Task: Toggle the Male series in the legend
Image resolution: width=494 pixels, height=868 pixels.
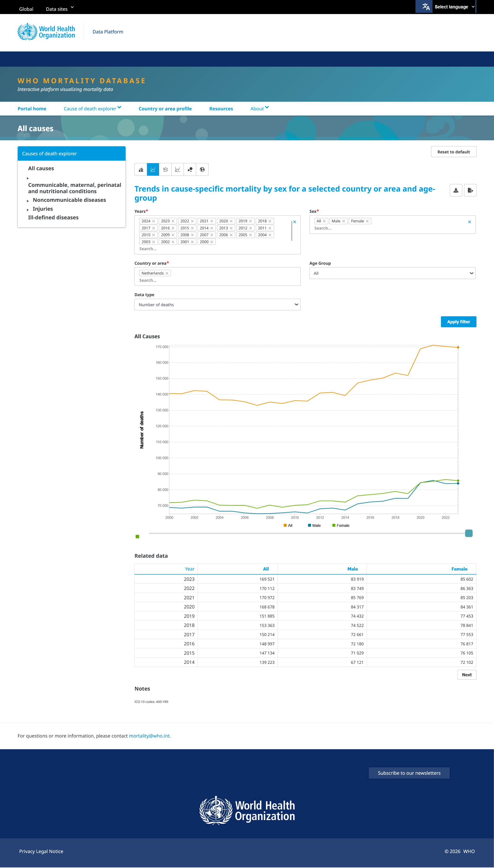Action: (314, 526)
